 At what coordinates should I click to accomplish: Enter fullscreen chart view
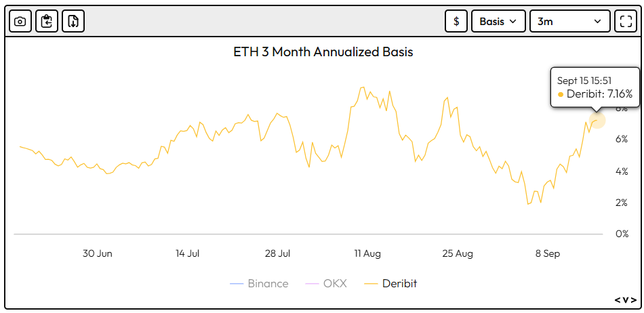[625, 21]
